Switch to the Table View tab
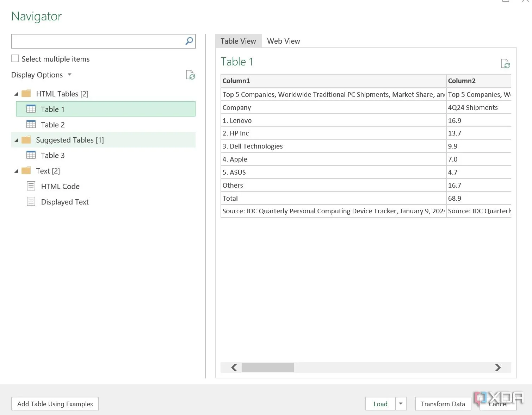532x415 pixels. pyautogui.click(x=238, y=41)
